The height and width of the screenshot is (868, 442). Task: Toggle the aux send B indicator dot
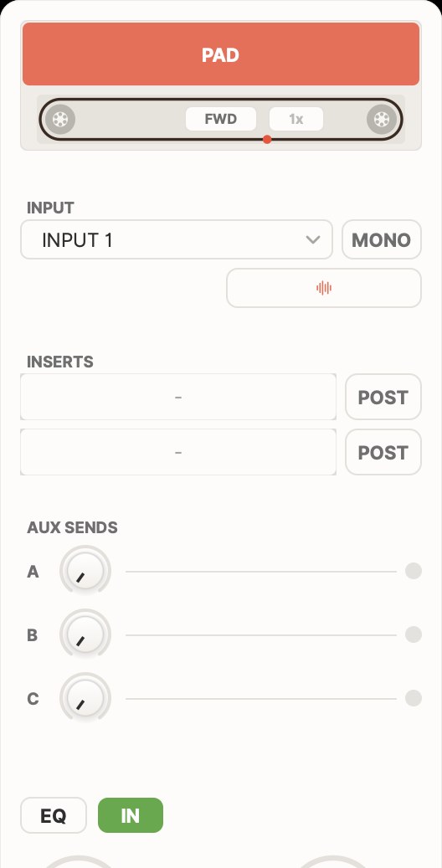coord(414,634)
